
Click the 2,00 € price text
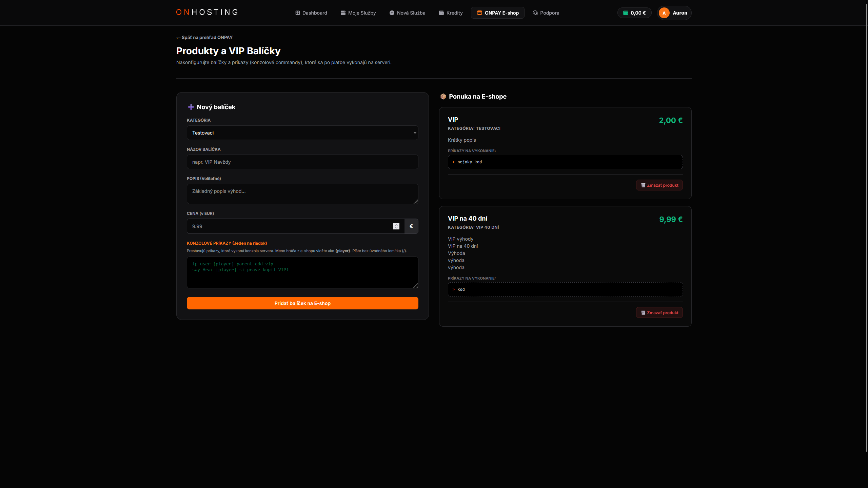[671, 120]
